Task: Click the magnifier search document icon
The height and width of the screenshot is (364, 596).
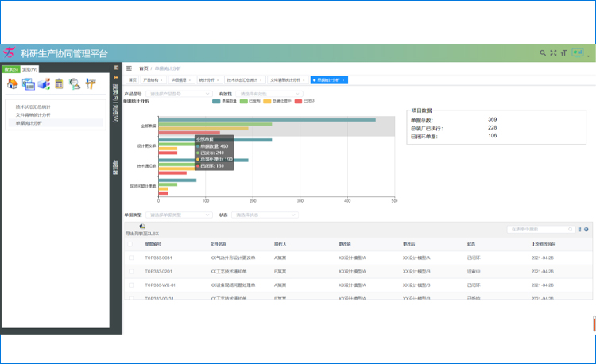Action: [75, 83]
